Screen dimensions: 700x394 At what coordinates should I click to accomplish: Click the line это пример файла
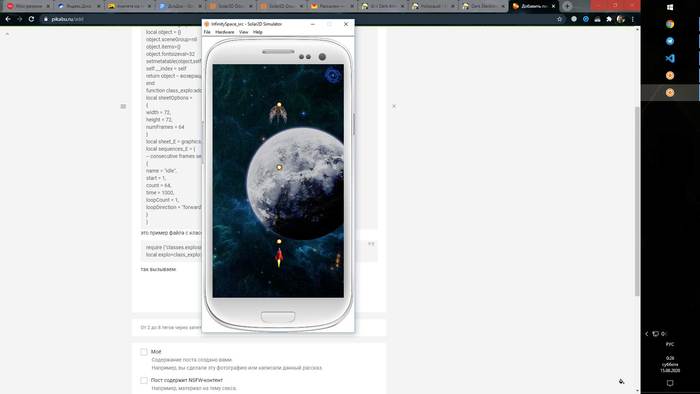(x=171, y=233)
